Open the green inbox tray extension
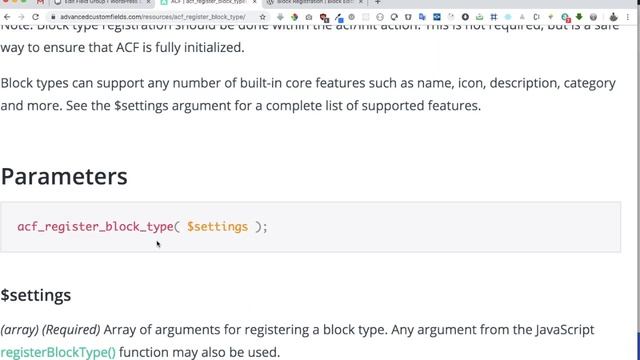Viewport: 640px width, 360px height. coord(479,17)
